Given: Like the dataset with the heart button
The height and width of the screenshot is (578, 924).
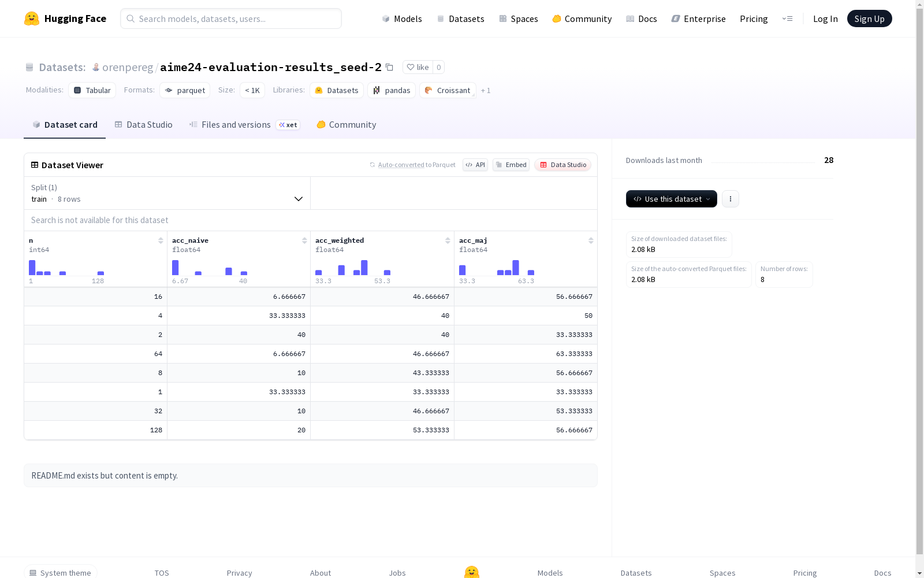Looking at the screenshot, I should (x=418, y=67).
